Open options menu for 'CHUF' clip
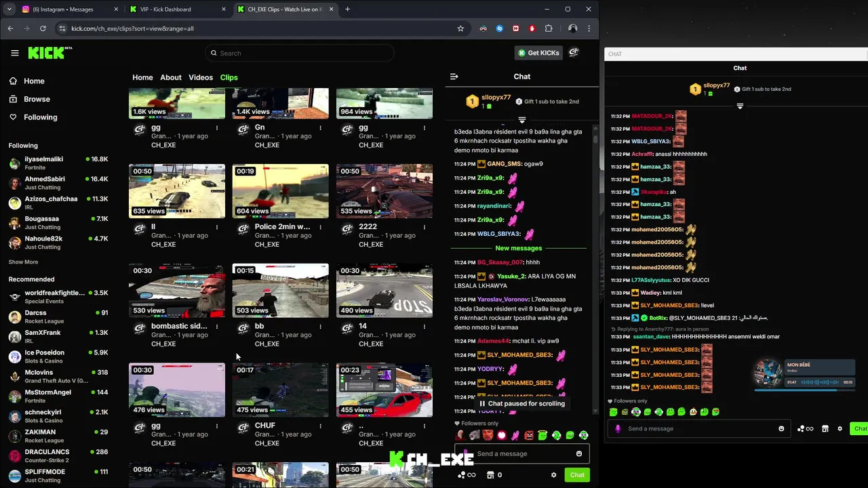Viewport: 868px width, 488px height. click(x=320, y=426)
